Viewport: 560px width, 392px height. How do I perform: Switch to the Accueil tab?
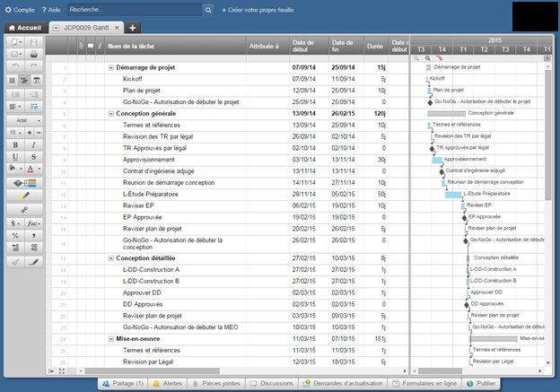(x=25, y=28)
